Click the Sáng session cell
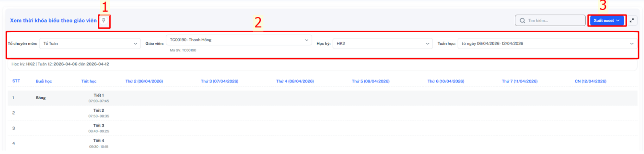644x154 pixels. click(x=41, y=98)
